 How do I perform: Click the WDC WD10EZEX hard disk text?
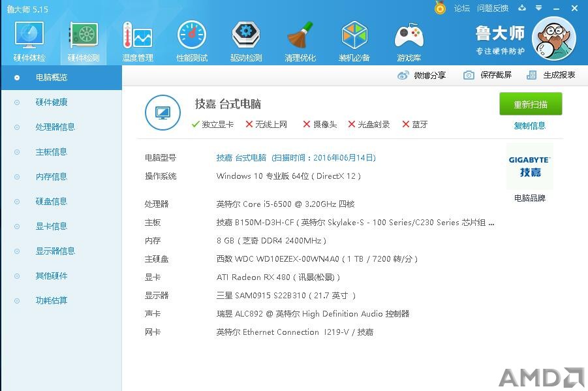coord(317,259)
